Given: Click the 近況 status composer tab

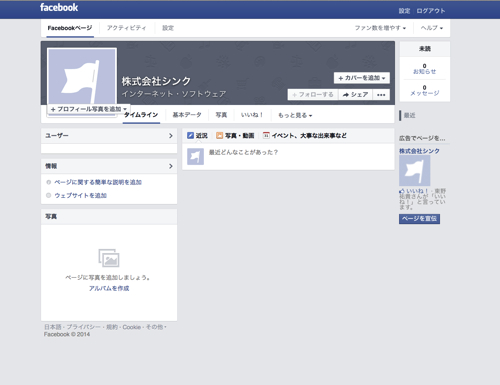Looking at the screenshot, I should 197,135.
